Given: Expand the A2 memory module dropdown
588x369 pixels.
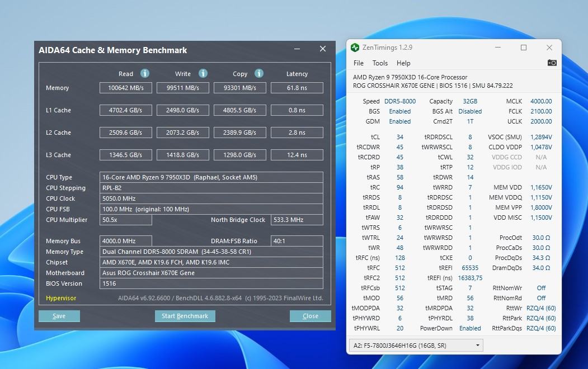Looking at the screenshot, I should [416, 346].
